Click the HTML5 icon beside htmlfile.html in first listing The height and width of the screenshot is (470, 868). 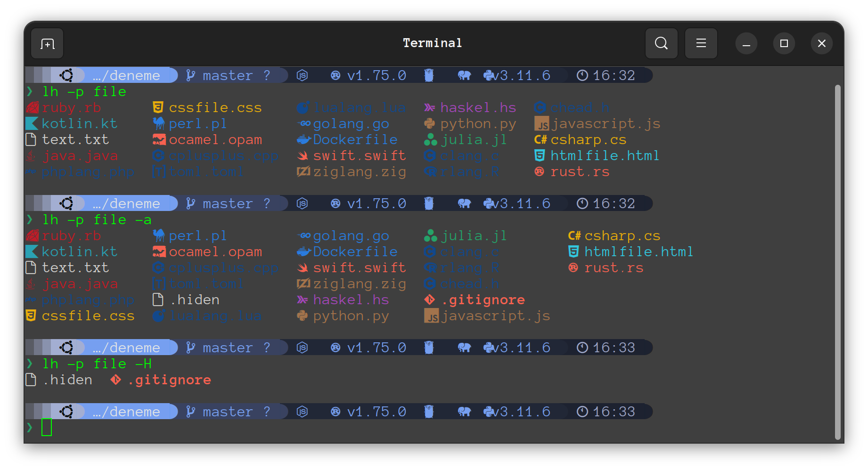coord(540,155)
